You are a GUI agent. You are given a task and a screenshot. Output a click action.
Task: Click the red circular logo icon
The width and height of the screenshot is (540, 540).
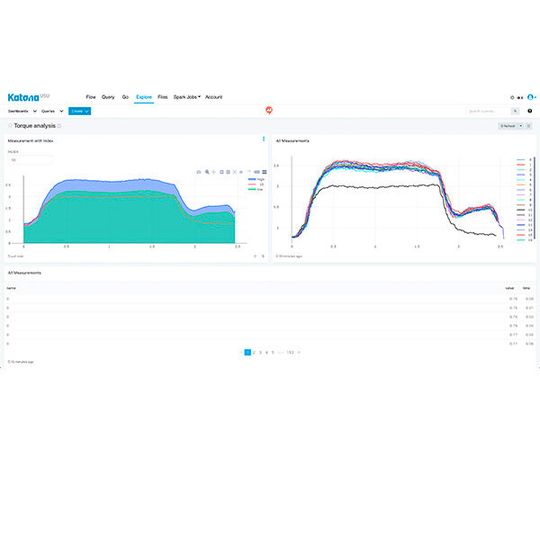(269, 110)
